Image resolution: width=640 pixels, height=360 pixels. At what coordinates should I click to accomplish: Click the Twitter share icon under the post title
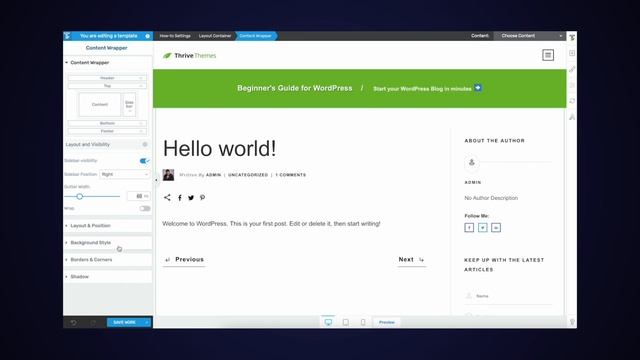pos(191,198)
